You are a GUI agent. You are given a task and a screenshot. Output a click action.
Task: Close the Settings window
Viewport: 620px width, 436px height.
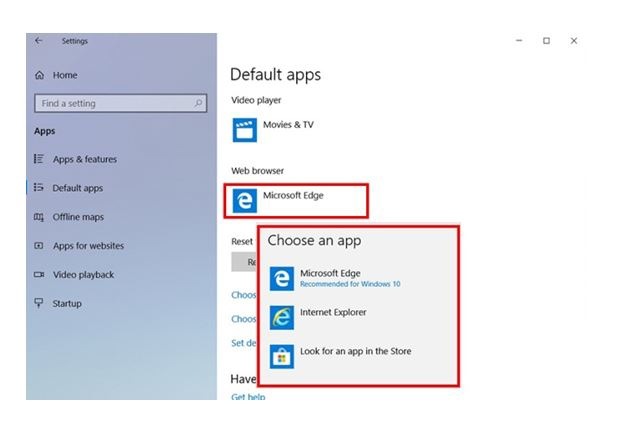tap(574, 40)
